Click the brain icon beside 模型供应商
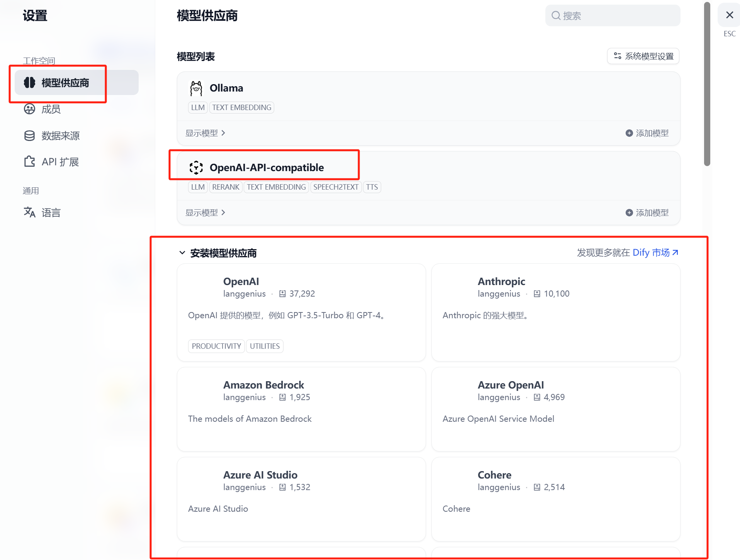Image resolution: width=740 pixels, height=560 pixels. [x=29, y=83]
